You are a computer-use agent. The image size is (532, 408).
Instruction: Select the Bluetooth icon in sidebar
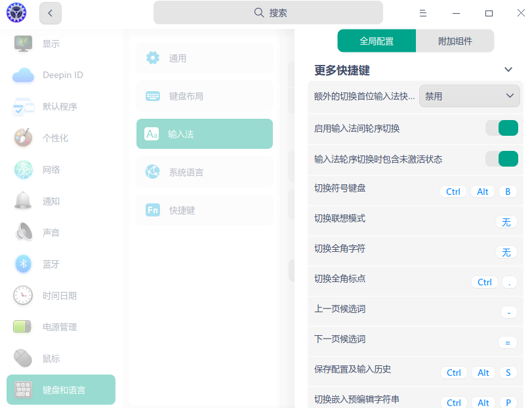[24, 264]
